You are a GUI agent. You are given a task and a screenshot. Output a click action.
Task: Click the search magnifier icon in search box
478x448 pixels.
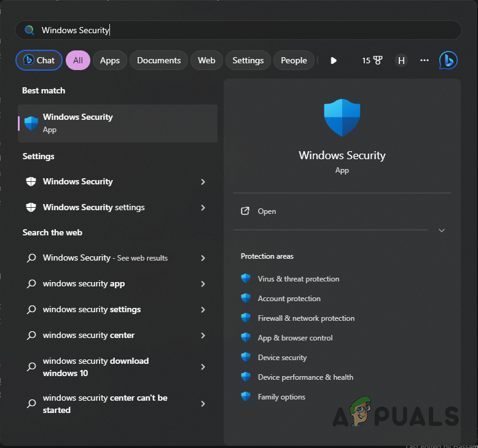(x=29, y=30)
